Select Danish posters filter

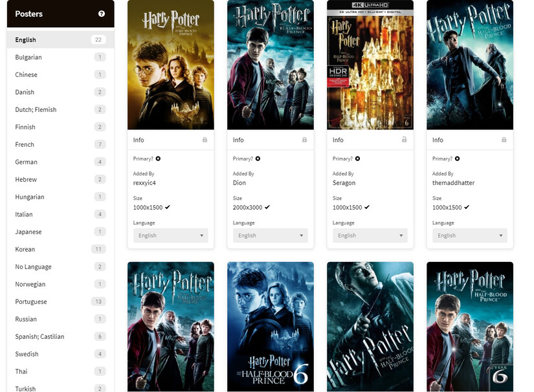pyautogui.click(x=61, y=93)
